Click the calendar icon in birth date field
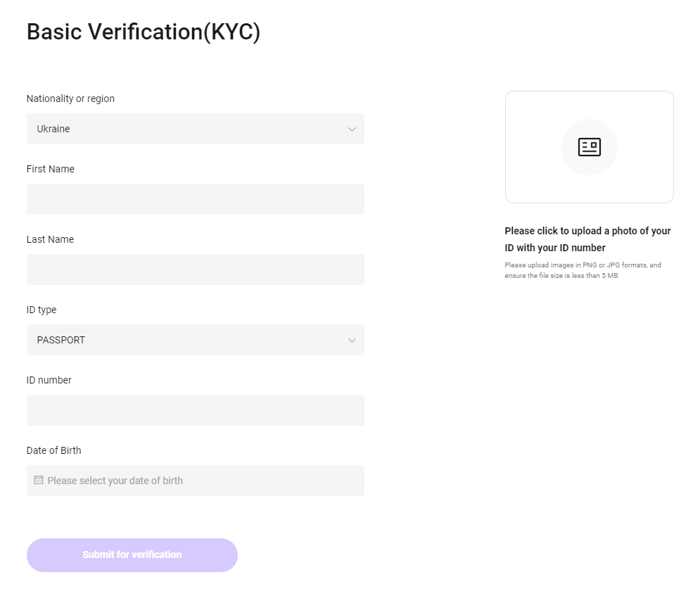Viewport: 700px width, 589px height. click(39, 480)
